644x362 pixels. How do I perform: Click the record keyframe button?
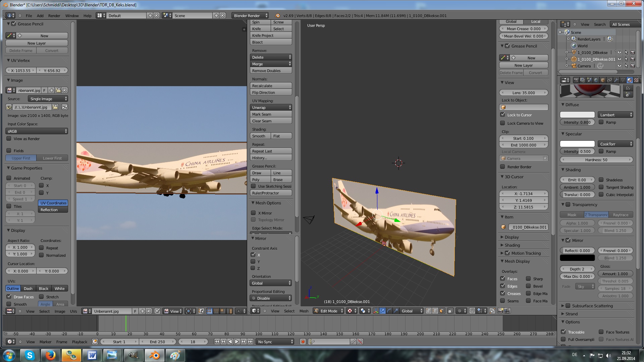[303, 342]
